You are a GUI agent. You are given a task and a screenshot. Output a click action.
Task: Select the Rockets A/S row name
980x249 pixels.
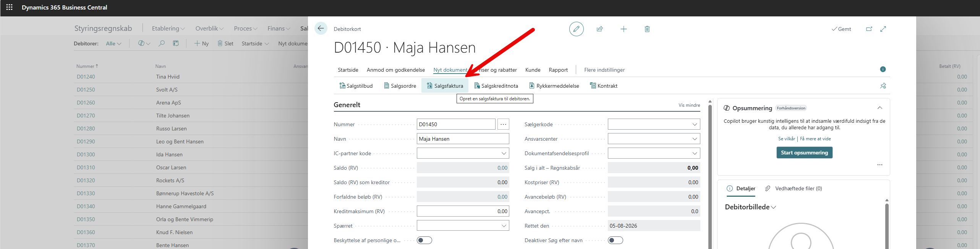[x=170, y=180]
